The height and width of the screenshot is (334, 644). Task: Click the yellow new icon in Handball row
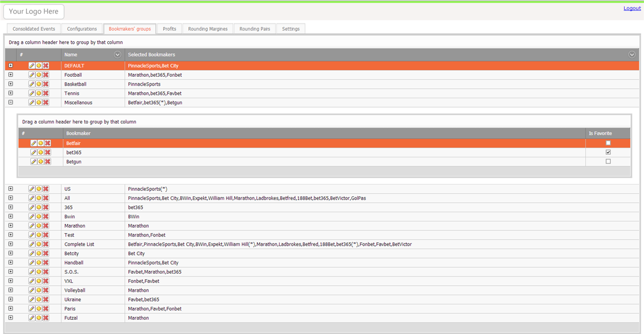point(39,263)
